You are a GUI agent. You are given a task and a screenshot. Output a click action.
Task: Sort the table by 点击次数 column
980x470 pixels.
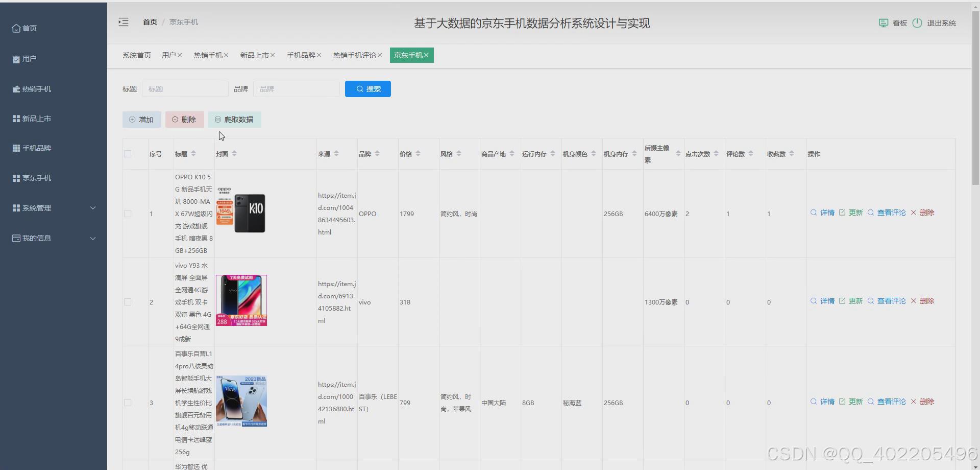point(716,154)
